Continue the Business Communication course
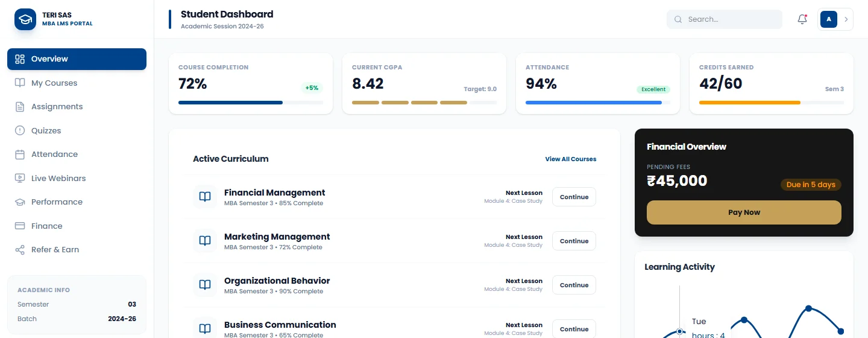This screenshot has width=868, height=338. 574,329
